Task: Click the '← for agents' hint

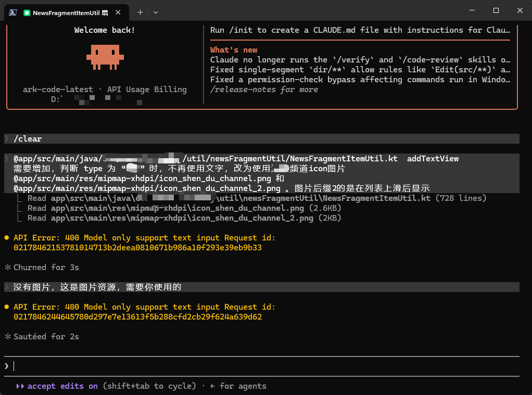Action: [238, 386]
